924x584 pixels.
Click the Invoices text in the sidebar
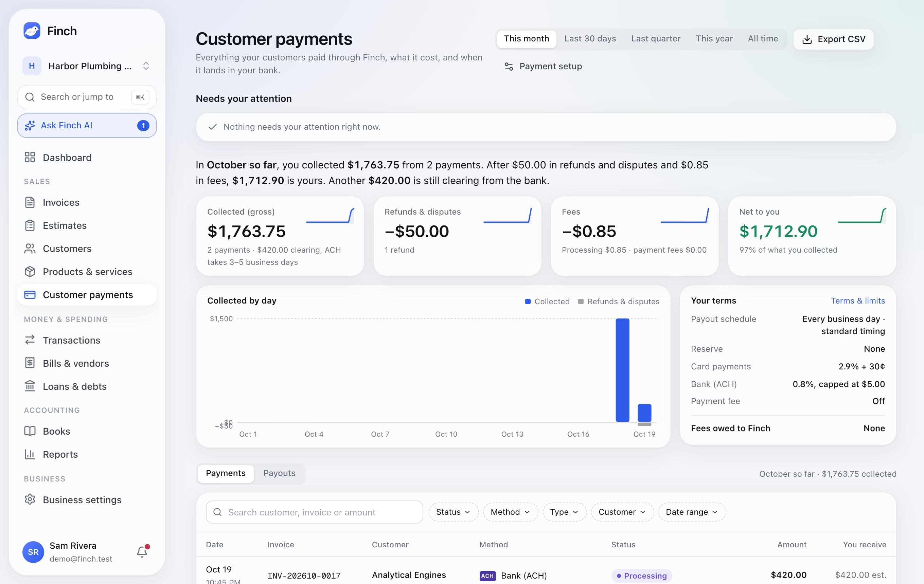(x=61, y=202)
